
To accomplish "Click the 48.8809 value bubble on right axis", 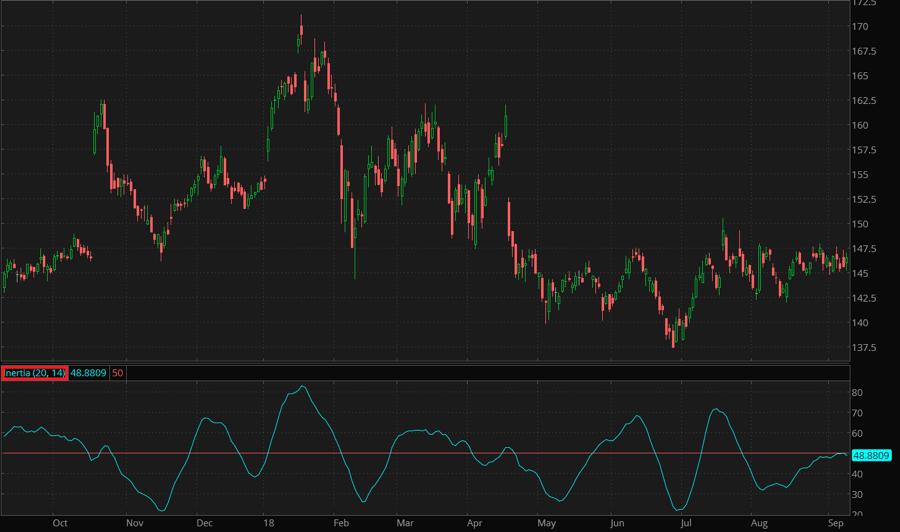I will 870,454.
